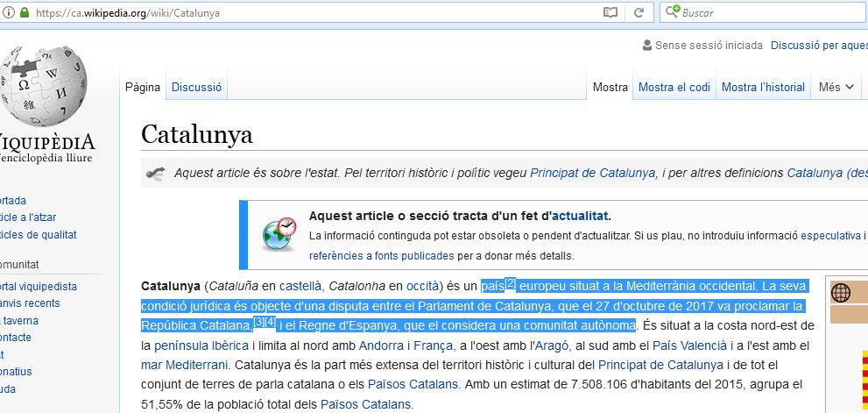The width and height of the screenshot is (868, 413).
Task: Open Discussió per aquest link at top
Action: click(819, 46)
